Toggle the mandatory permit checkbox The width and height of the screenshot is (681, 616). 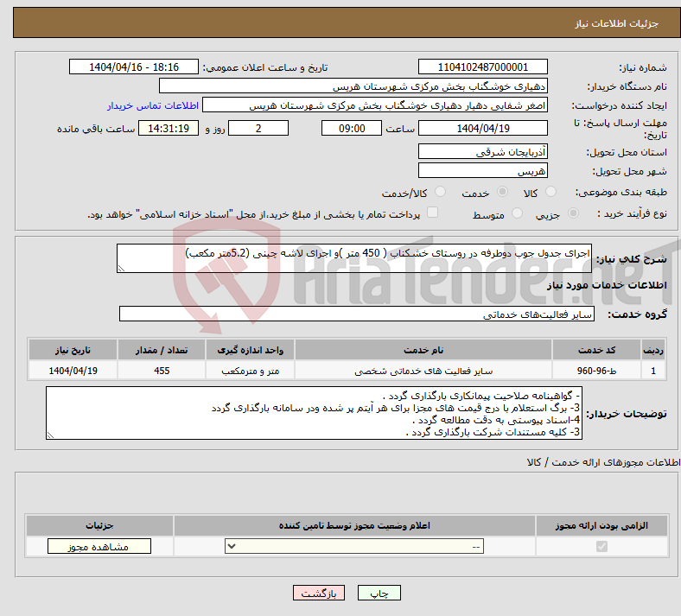coord(601,546)
